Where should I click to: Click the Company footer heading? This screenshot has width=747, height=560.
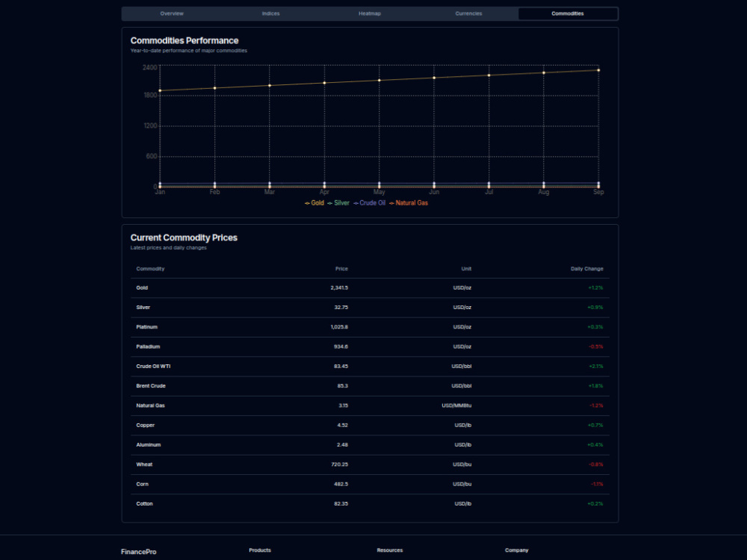point(517,550)
